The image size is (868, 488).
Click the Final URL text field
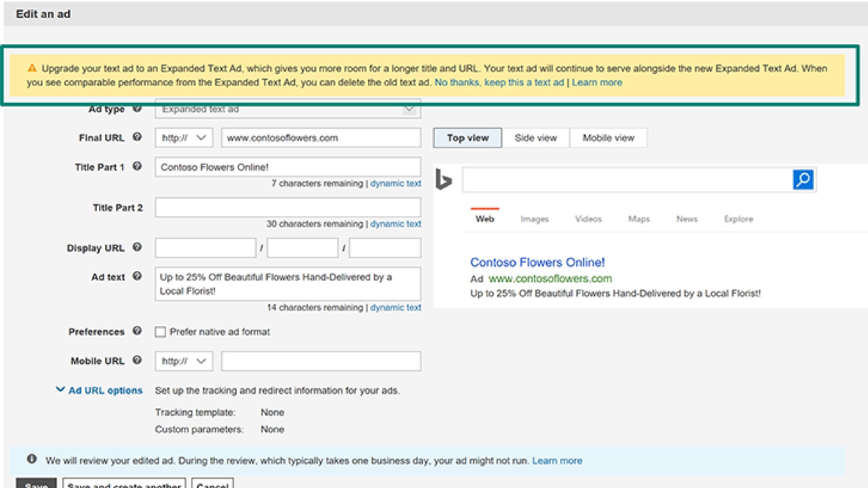point(321,138)
